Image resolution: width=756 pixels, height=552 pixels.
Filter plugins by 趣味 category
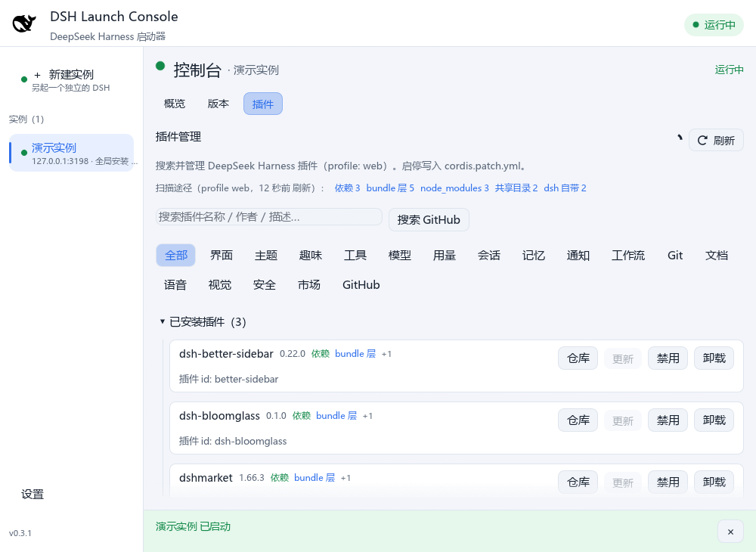pyautogui.click(x=311, y=255)
